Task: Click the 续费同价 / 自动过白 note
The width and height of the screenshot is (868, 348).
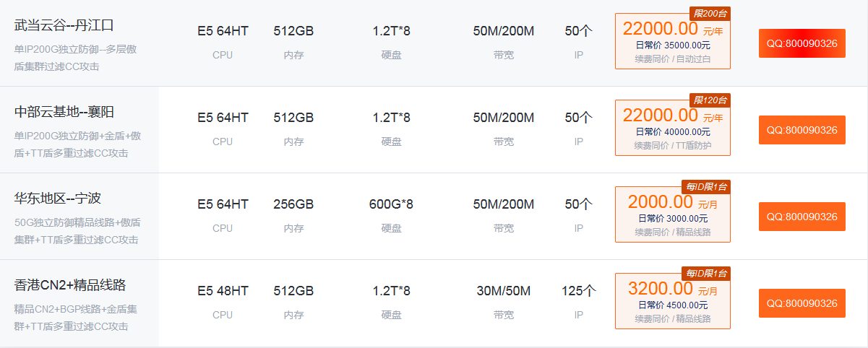Action: [x=672, y=59]
